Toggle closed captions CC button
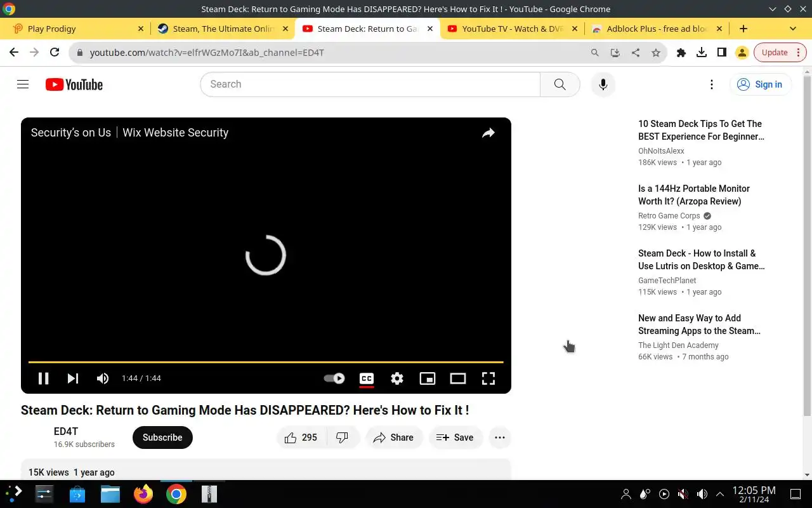 (367, 378)
